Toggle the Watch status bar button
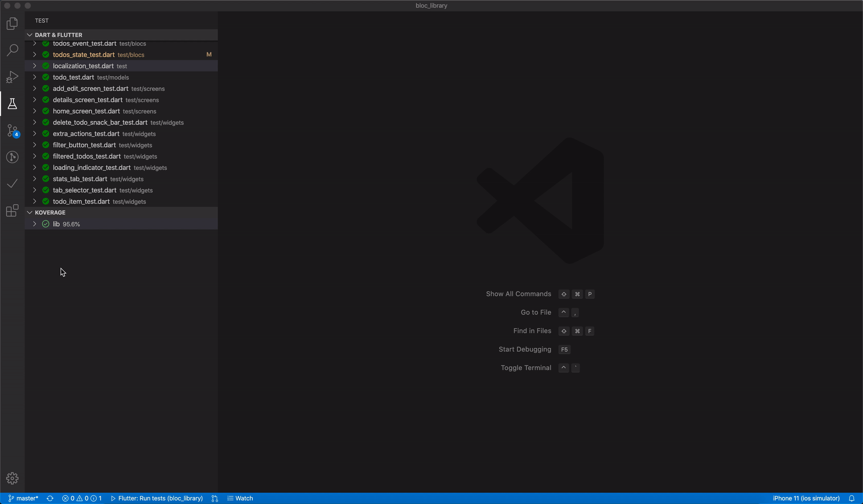Screen dimensions: 863x504 (x=240, y=498)
